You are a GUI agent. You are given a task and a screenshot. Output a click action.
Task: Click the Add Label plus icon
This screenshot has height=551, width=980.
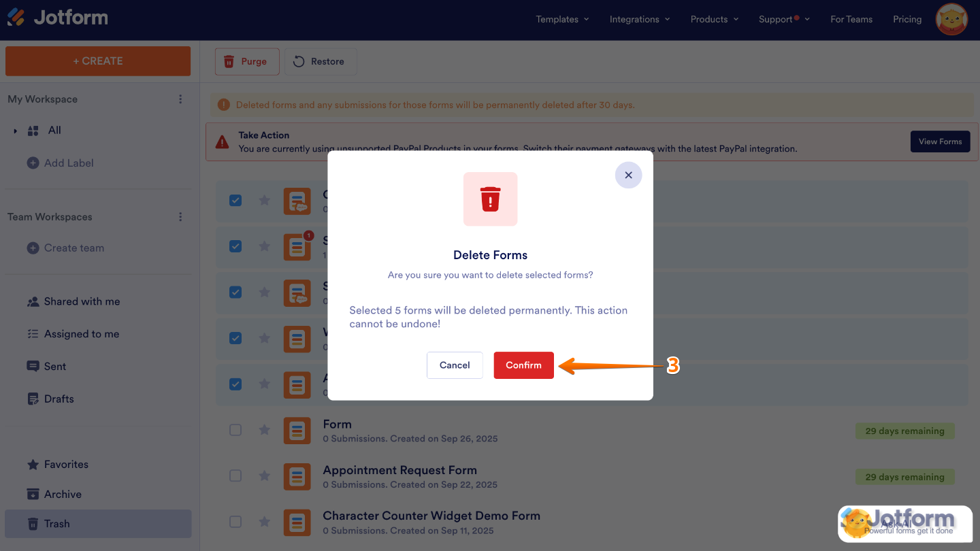pyautogui.click(x=33, y=163)
